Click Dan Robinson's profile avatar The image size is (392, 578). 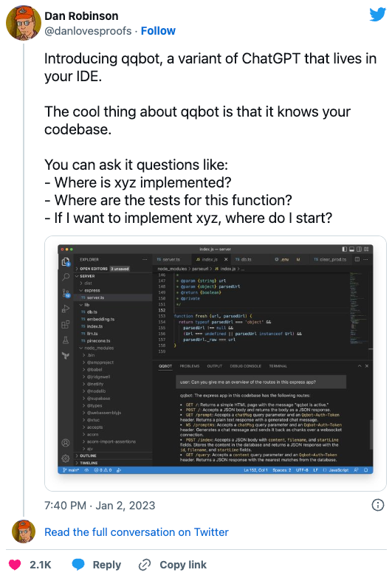(x=23, y=23)
